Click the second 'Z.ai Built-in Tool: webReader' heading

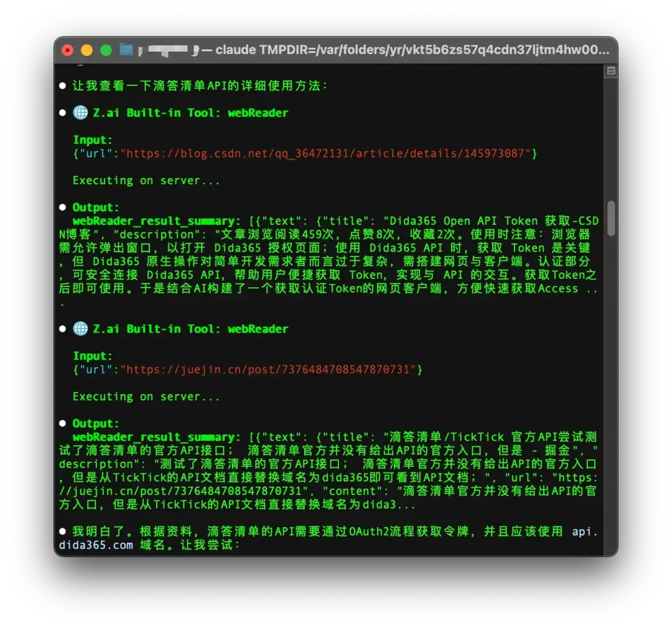click(191, 329)
